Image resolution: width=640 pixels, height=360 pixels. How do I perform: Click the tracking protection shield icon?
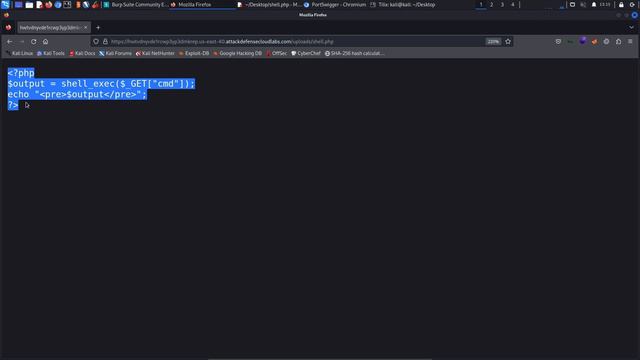[x=96, y=41]
